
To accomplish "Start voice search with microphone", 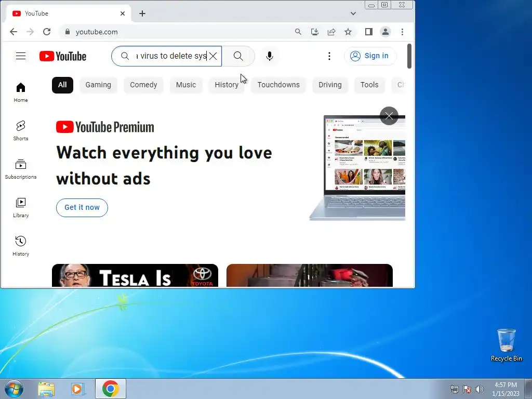I will coord(270,56).
